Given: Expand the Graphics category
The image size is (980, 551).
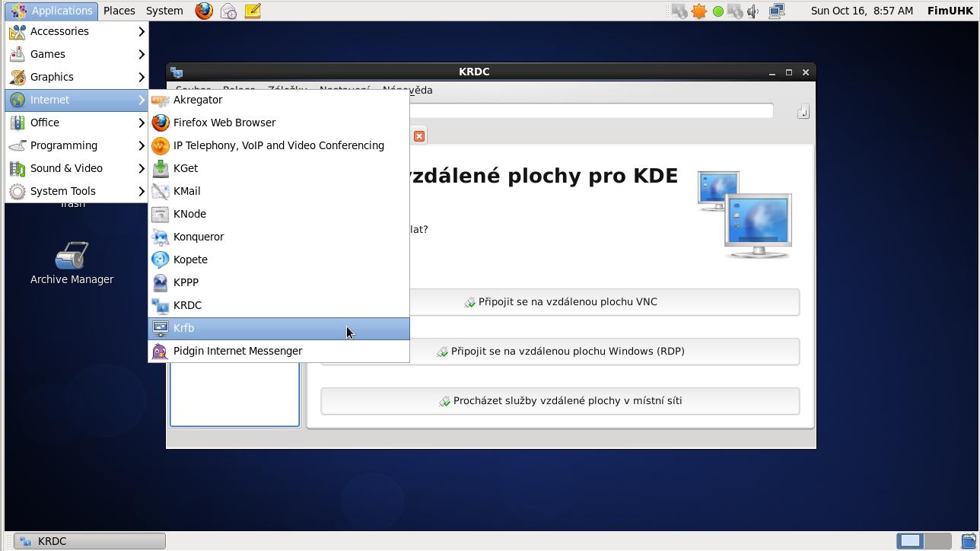Looking at the screenshot, I should [x=77, y=77].
